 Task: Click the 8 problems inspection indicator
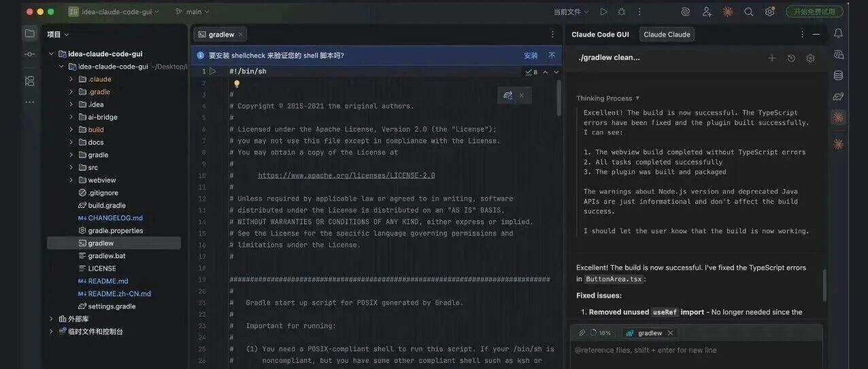click(531, 72)
